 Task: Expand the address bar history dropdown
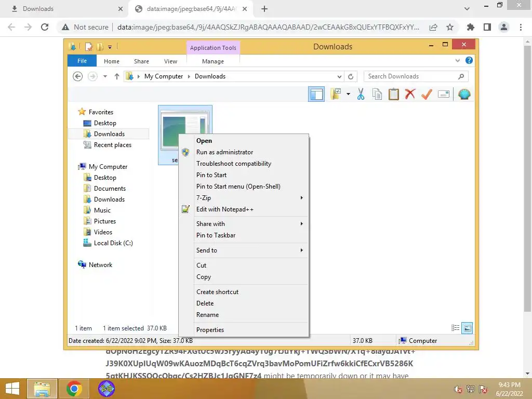[x=339, y=76]
